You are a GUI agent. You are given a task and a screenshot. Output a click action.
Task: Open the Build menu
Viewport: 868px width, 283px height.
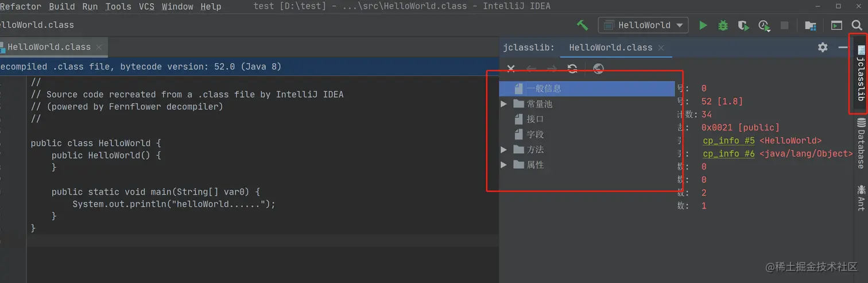coord(62,6)
